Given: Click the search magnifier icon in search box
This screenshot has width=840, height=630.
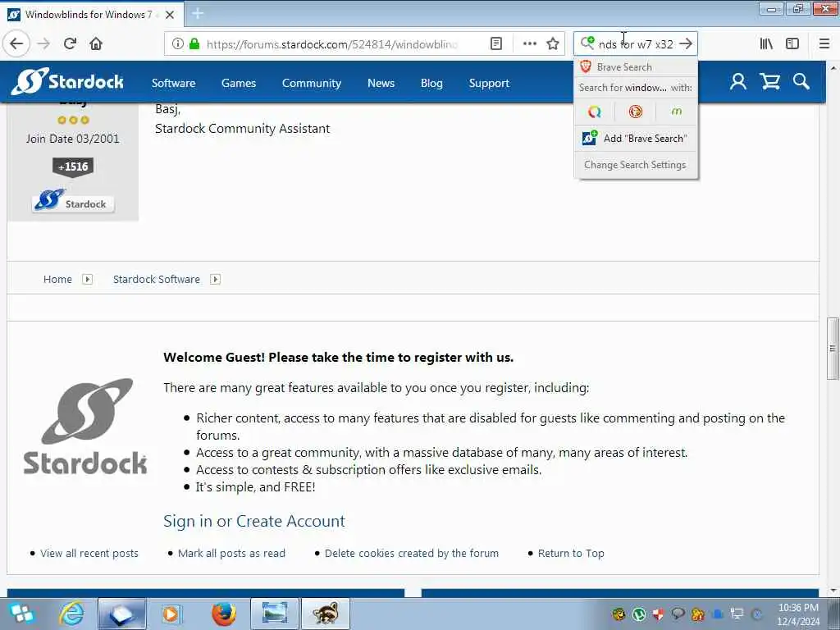Looking at the screenshot, I should click(587, 43).
